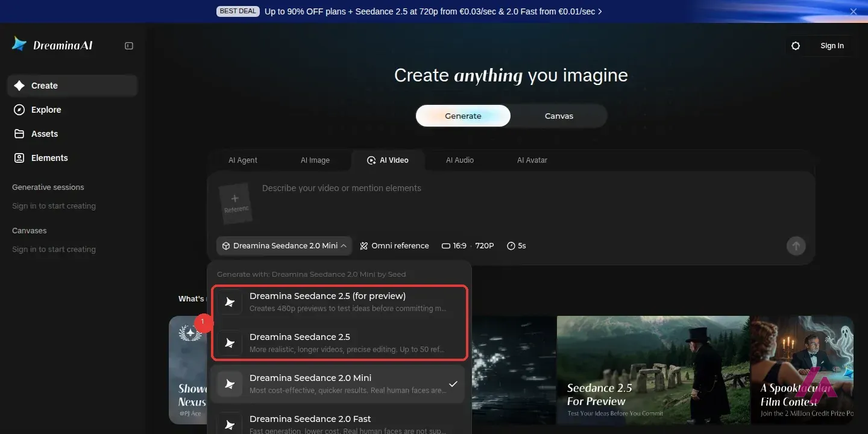The image size is (868, 434).
Task: Switch to the AI Agent tab
Action: click(x=243, y=160)
